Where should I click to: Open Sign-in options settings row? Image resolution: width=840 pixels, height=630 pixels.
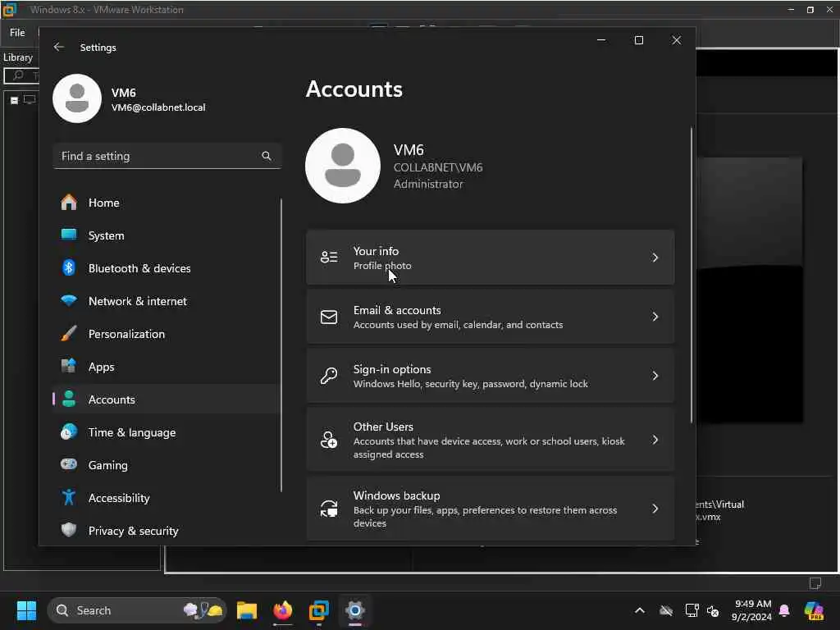491,376
